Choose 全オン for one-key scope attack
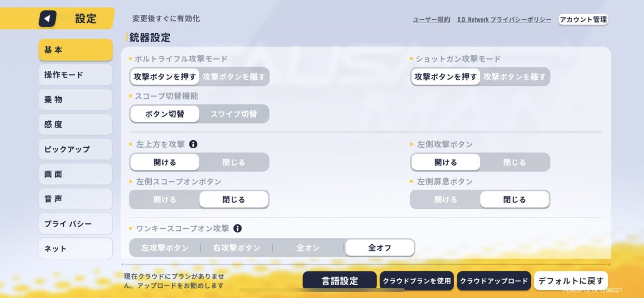Image resolution: width=644 pixels, height=298 pixels. (x=309, y=248)
